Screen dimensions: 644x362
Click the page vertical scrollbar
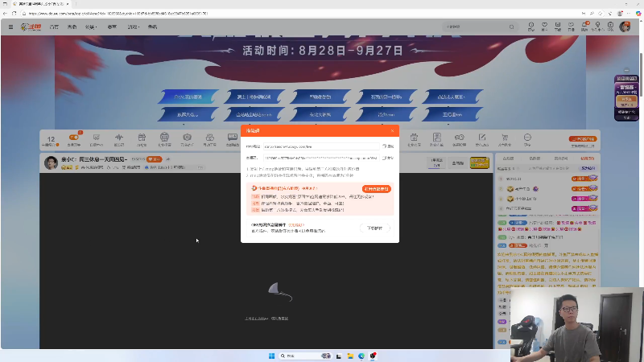pos(641,74)
